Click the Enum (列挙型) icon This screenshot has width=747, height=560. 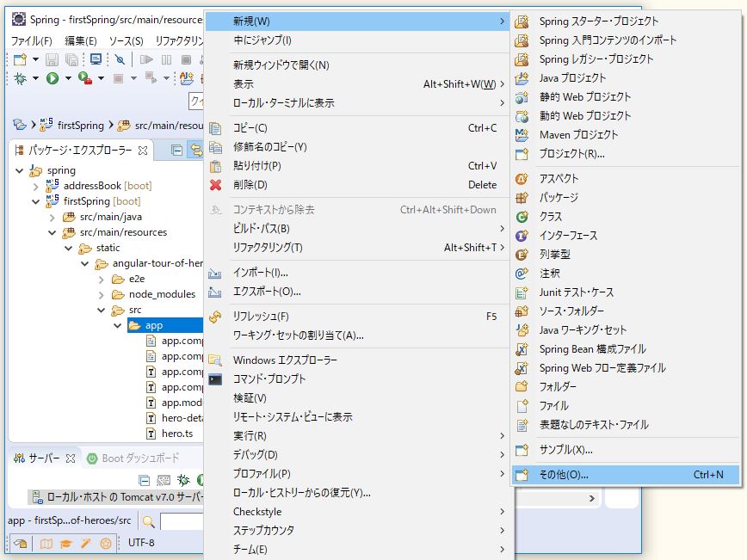pos(522,255)
